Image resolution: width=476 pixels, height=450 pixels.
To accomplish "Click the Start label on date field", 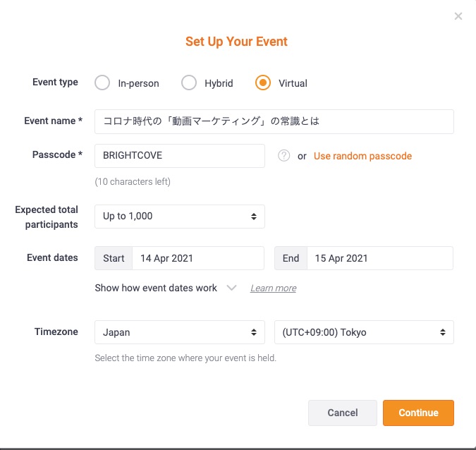I will click(114, 258).
